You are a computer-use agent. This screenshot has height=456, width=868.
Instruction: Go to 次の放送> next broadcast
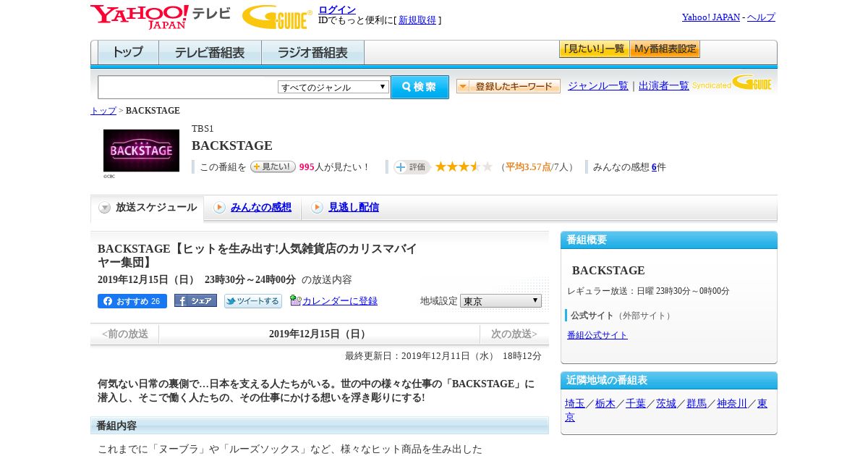click(514, 334)
